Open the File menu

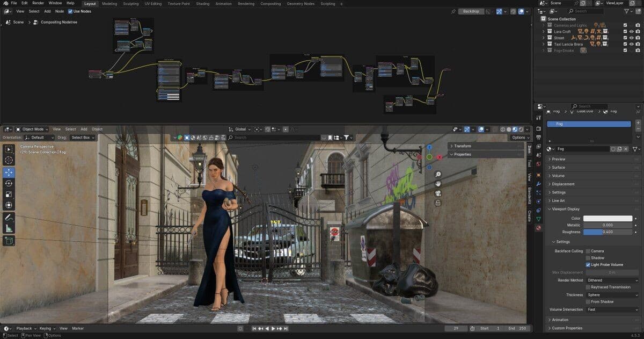(x=14, y=3)
